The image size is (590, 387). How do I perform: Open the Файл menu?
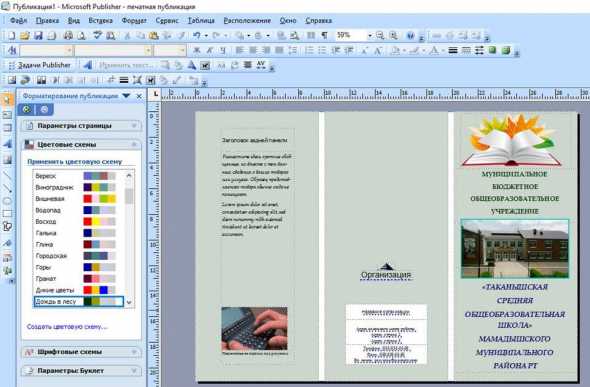tap(18, 21)
